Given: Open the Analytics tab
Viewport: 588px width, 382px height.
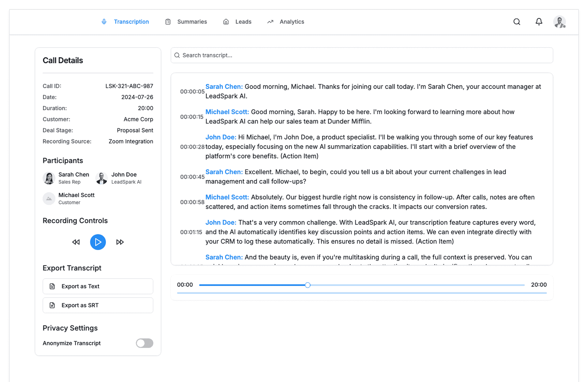Looking at the screenshot, I should pos(292,22).
